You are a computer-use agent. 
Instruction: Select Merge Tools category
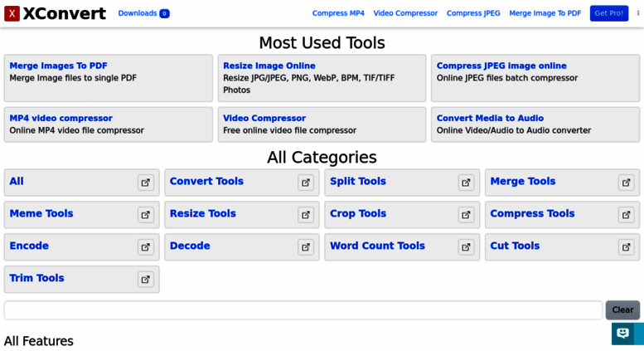523,181
